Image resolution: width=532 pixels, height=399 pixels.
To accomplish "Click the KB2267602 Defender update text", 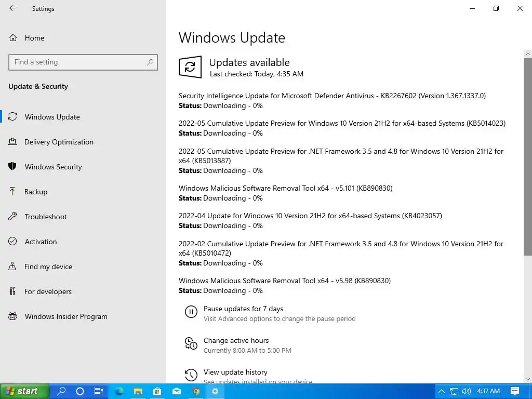I will [332, 96].
